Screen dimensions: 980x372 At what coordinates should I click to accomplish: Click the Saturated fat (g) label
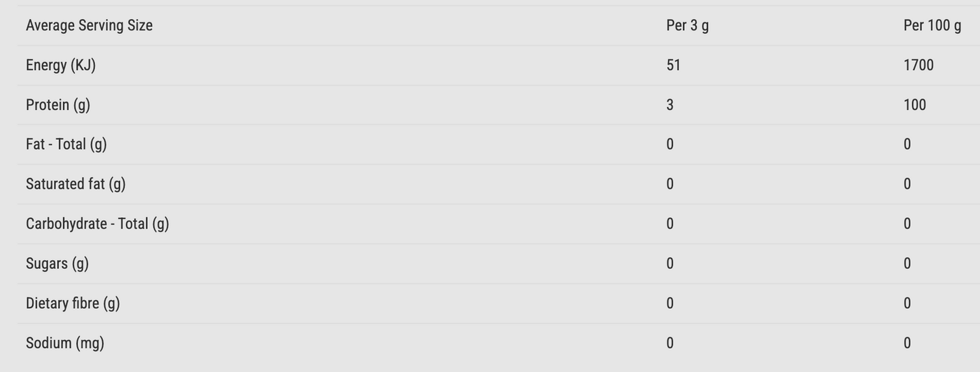75,184
